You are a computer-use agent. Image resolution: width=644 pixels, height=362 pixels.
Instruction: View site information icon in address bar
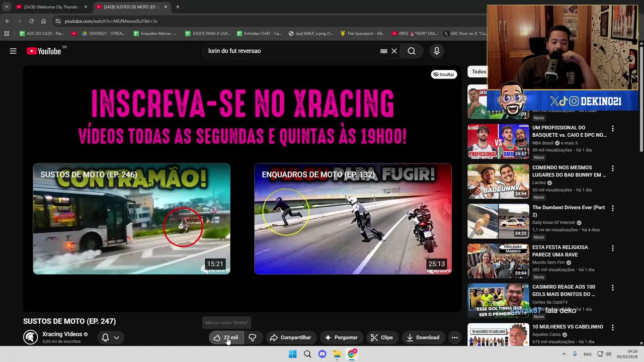(58, 21)
